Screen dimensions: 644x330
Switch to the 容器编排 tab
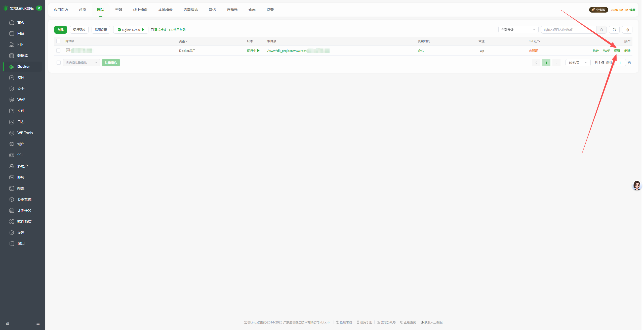(191, 10)
